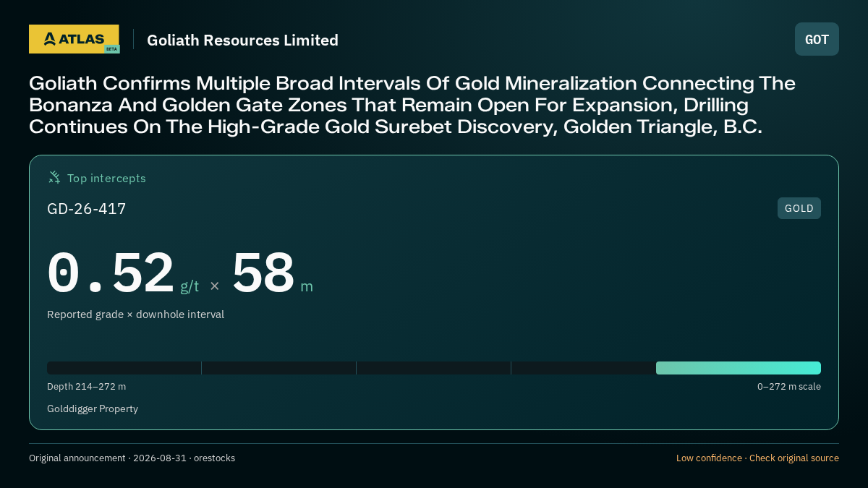This screenshot has width=868, height=488.
Task: Click the GOLD commodity tag
Action: [799, 208]
